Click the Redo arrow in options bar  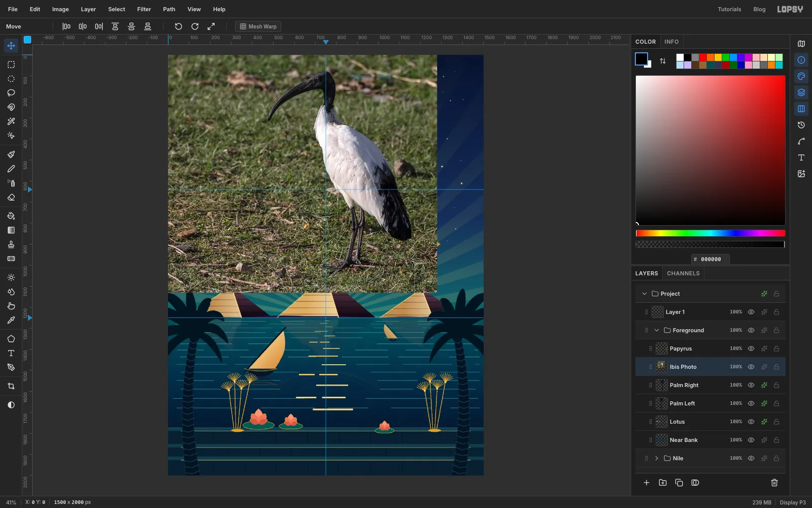pyautogui.click(x=195, y=26)
